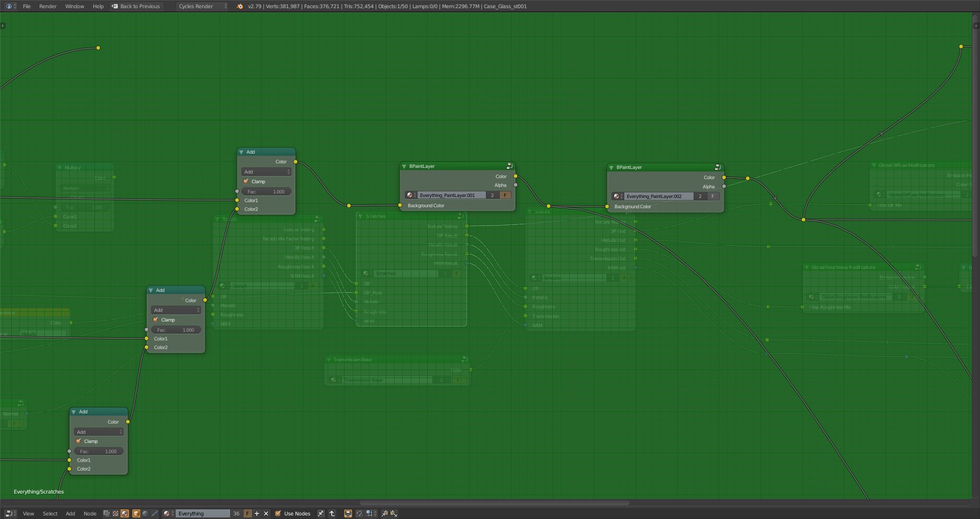980x519 pixels.
Task: Uncheck Clamp on the bottom Add node
Action: click(x=79, y=441)
